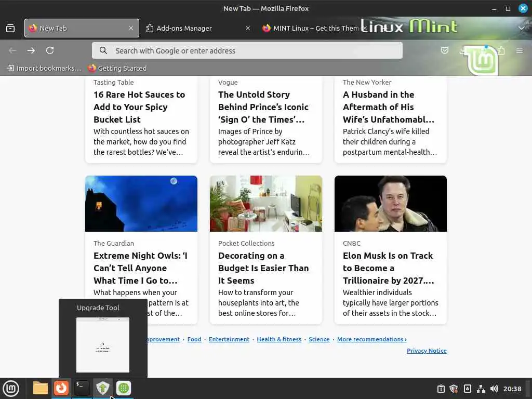Click the living room decor thumbnail
This screenshot has width=532, height=399.
[266, 204]
